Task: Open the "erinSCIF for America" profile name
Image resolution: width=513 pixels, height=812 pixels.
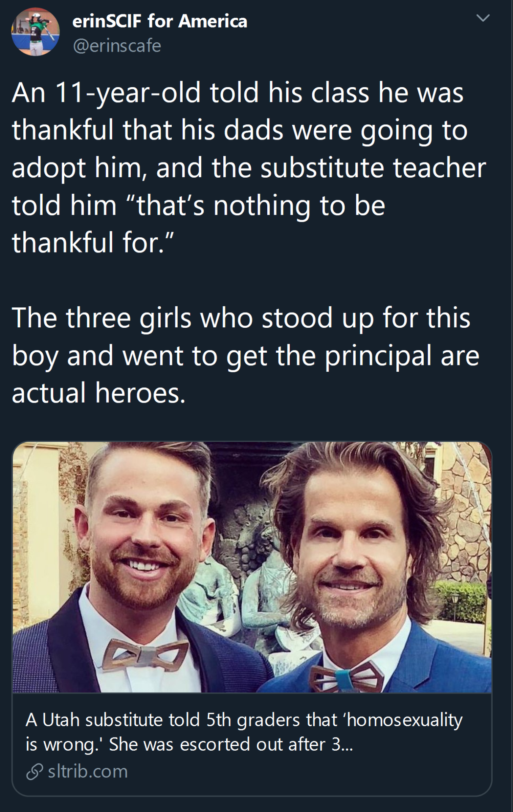Action: pos(159,21)
